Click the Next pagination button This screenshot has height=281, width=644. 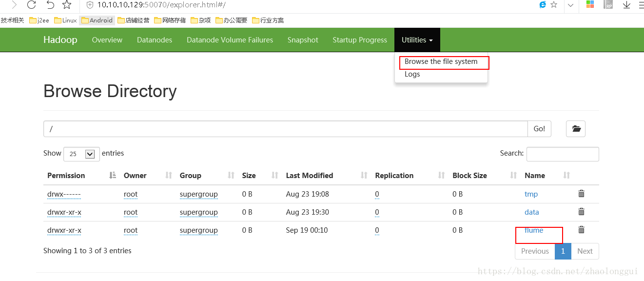[585, 251]
